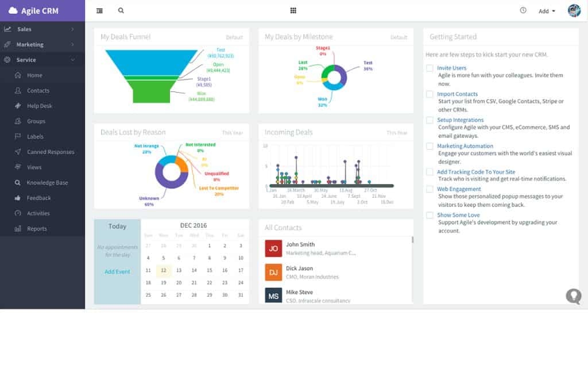The height and width of the screenshot is (368, 588).
Task: Expand the Add dropdown in the top bar
Action: coord(546,10)
